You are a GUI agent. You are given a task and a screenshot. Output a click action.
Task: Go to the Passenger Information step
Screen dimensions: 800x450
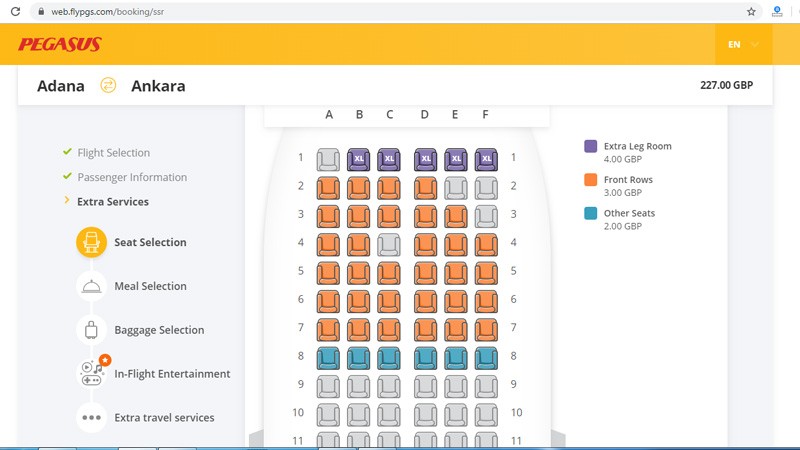tap(132, 177)
